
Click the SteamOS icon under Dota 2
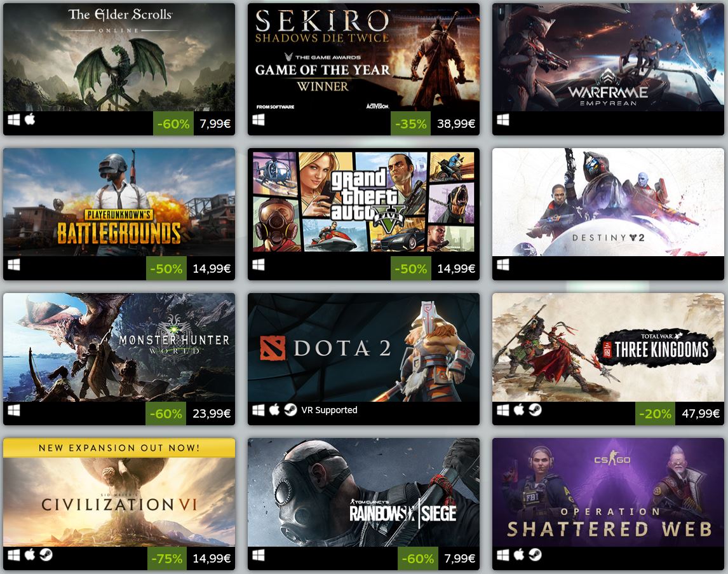(x=291, y=409)
